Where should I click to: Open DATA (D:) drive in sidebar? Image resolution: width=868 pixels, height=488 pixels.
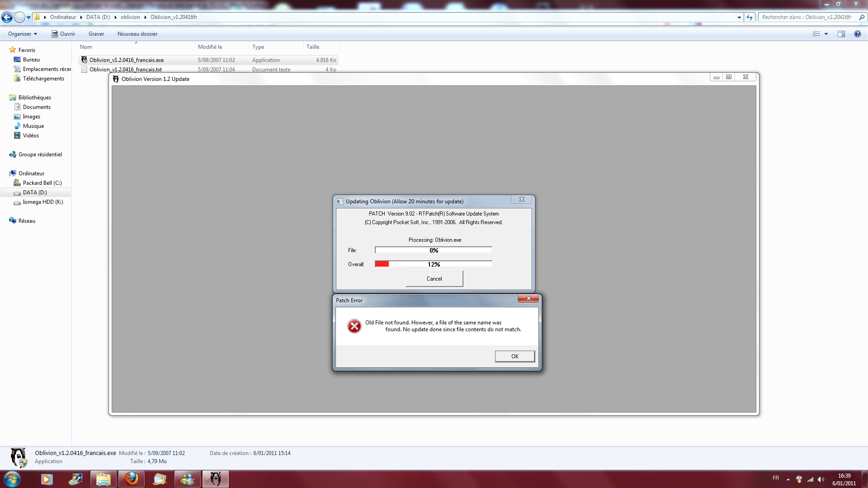pyautogui.click(x=35, y=192)
